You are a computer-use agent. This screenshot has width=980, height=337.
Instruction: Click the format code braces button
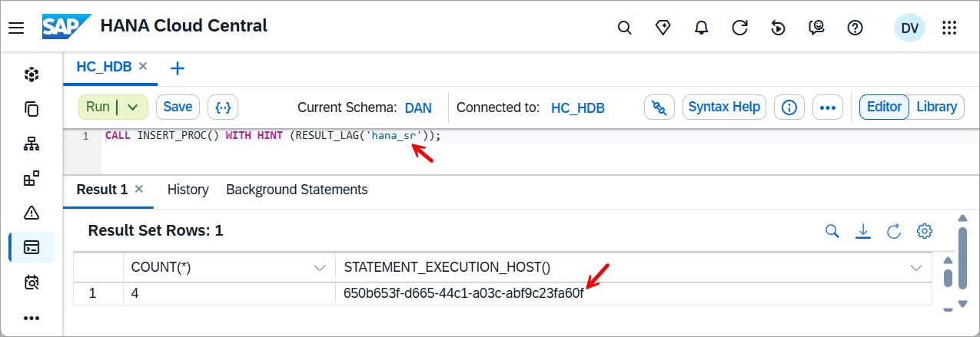pos(224,107)
